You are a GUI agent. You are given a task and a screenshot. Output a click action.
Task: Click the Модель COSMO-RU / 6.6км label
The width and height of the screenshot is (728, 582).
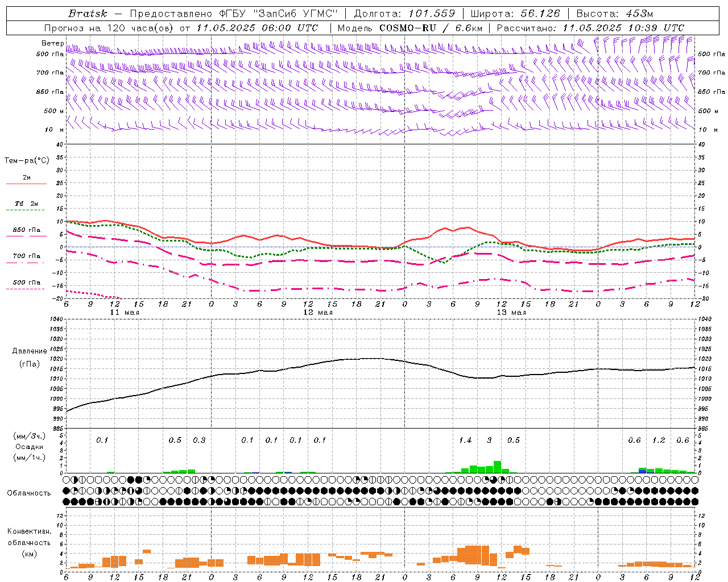point(410,28)
